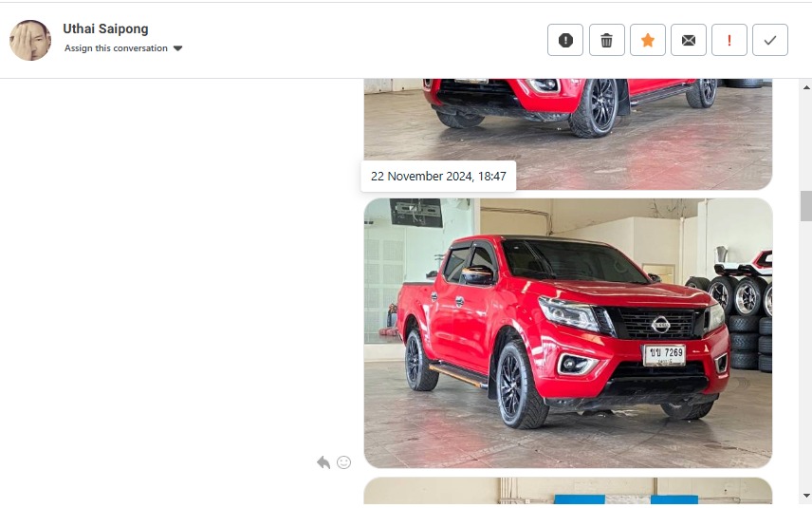812x508 pixels.
Task: Click the scrollbar down arrow
Action: 806,496
